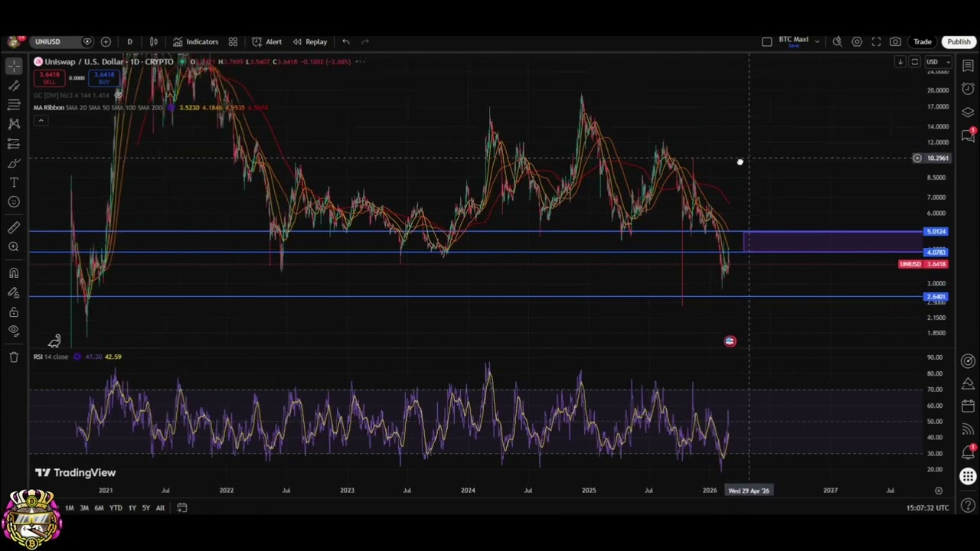Open the Indicators dialog
The image size is (980, 551).
[195, 41]
